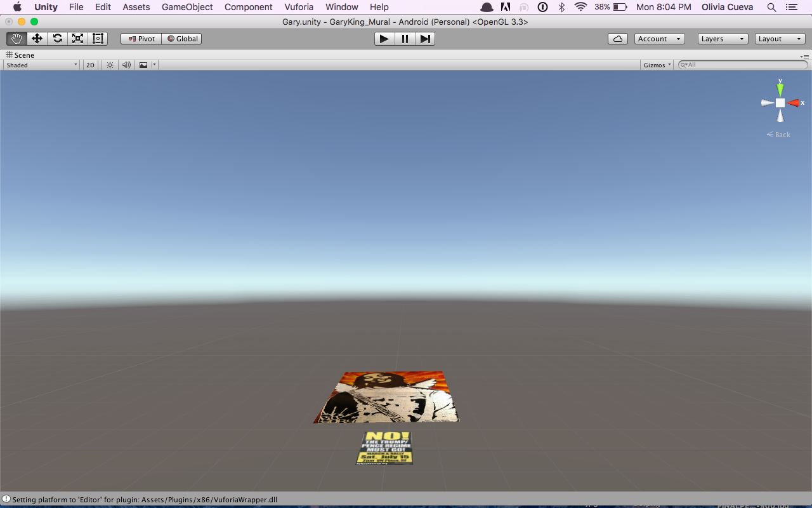Click the Pause button
The height and width of the screenshot is (508, 812).
[x=405, y=39]
